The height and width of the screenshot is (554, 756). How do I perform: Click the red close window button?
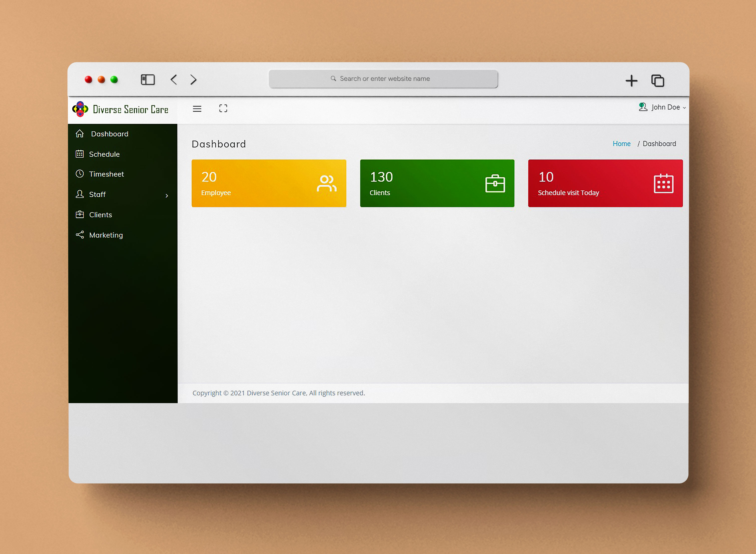(88, 80)
